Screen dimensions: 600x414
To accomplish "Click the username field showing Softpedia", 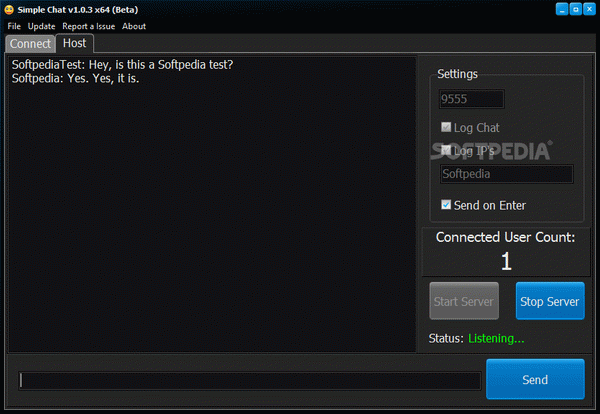I will 507,174.
